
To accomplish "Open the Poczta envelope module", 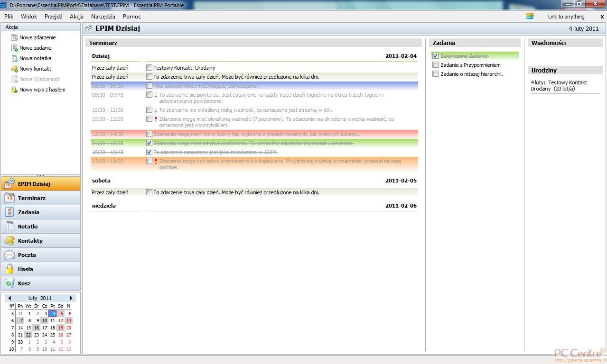I will 27,255.
